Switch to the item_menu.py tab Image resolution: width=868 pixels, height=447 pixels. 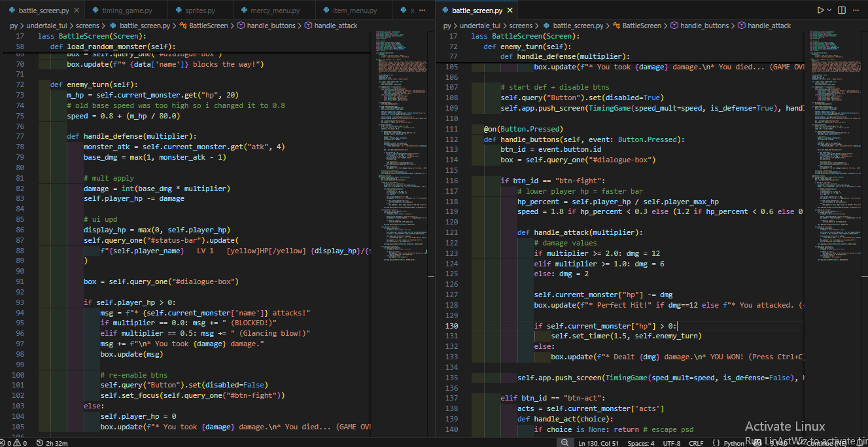point(353,10)
